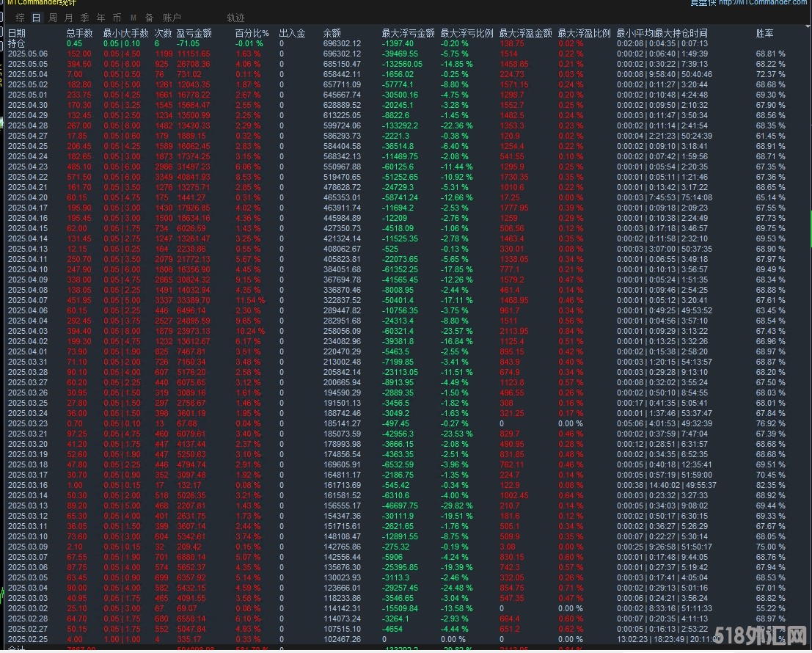812x653 pixels.
Task: Sort by the 最大浮亏金额 column header
Action: tap(408, 33)
